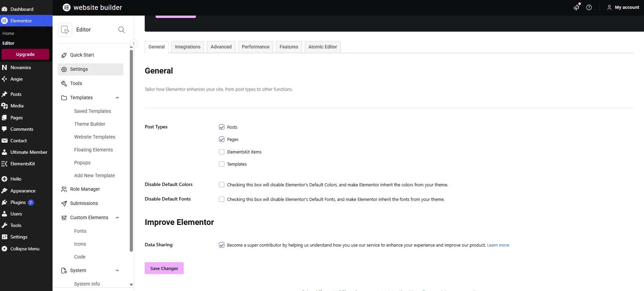Open the My account menu

pos(623,7)
